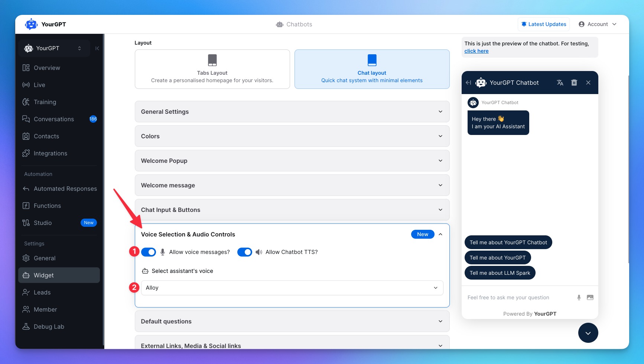The image size is (644, 364).
Task: Click the trash icon to clear chat
Action: coord(574,83)
